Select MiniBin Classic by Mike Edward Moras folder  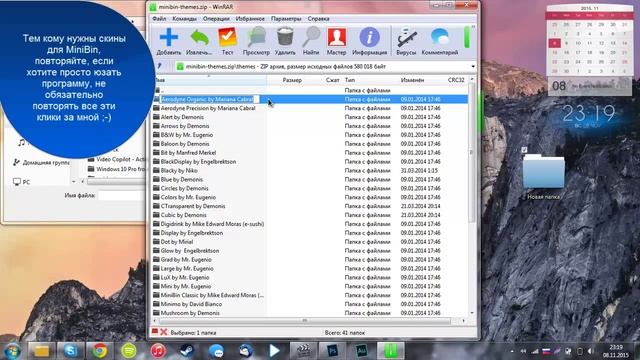pos(310,295)
